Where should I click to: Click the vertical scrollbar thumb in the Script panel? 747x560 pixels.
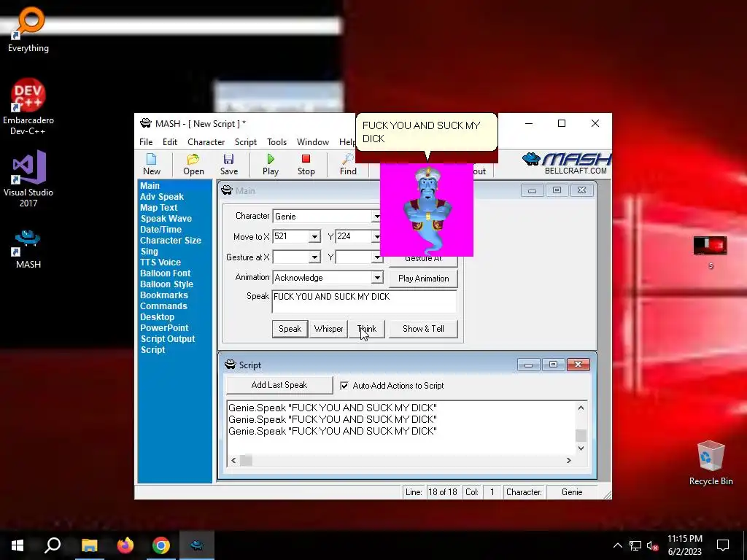click(x=581, y=435)
